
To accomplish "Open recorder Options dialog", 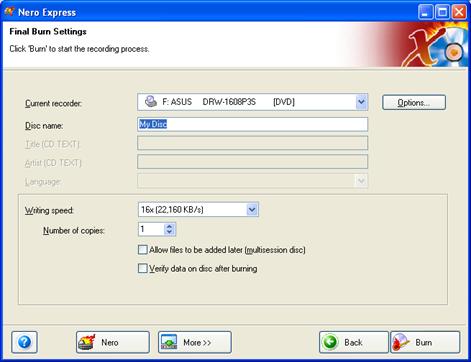I will [x=414, y=102].
